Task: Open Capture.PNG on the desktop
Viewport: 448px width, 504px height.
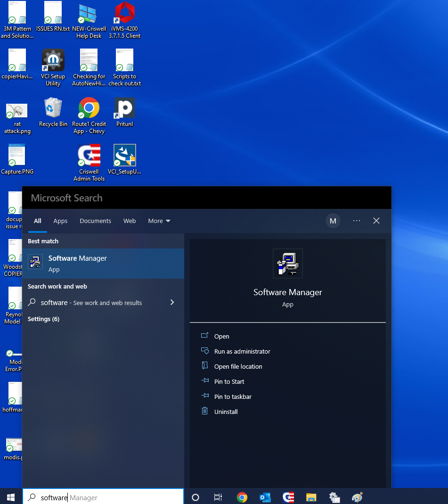Action: (x=17, y=159)
